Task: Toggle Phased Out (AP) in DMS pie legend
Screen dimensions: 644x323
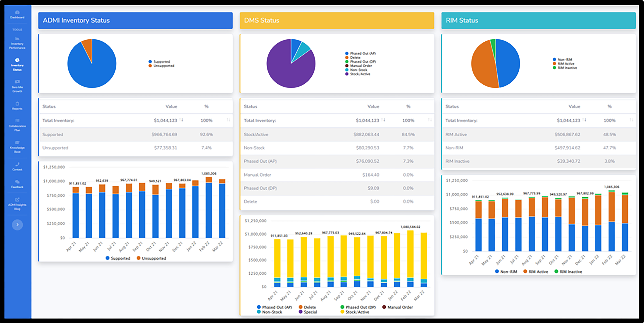Action: [360, 53]
